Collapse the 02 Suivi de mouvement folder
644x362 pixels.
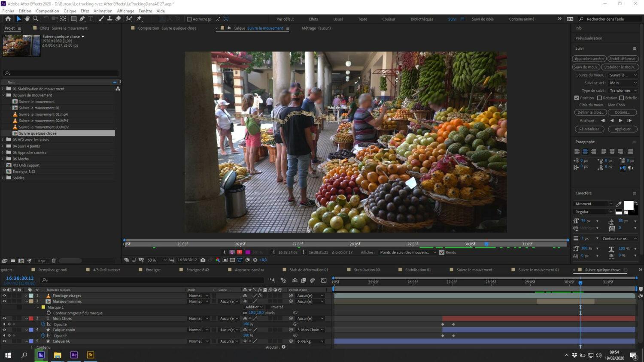coord(3,95)
